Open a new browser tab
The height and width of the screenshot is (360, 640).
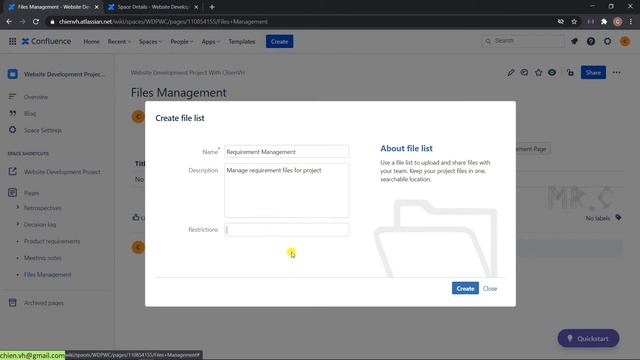click(x=212, y=7)
